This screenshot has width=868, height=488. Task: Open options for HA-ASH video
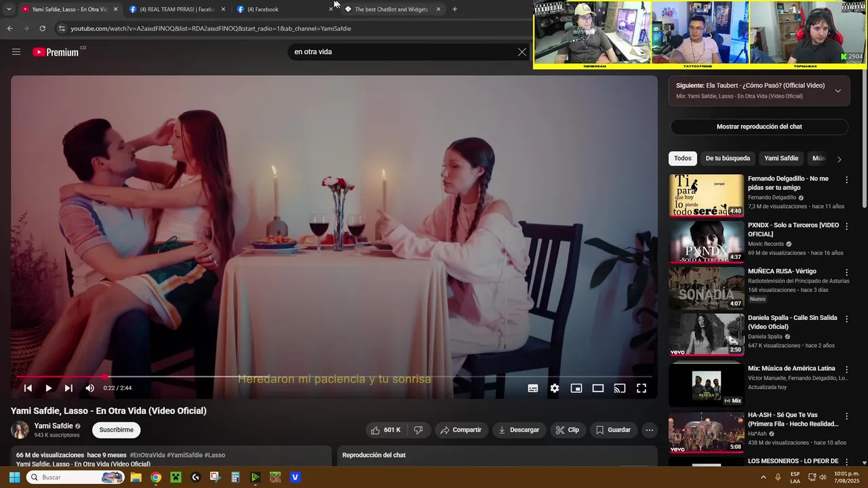coord(846,416)
